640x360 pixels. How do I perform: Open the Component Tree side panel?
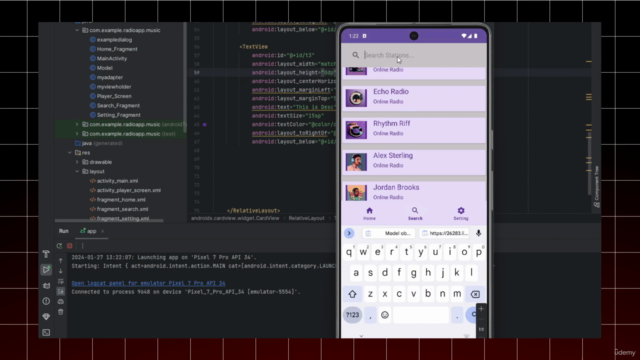tap(597, 186)
